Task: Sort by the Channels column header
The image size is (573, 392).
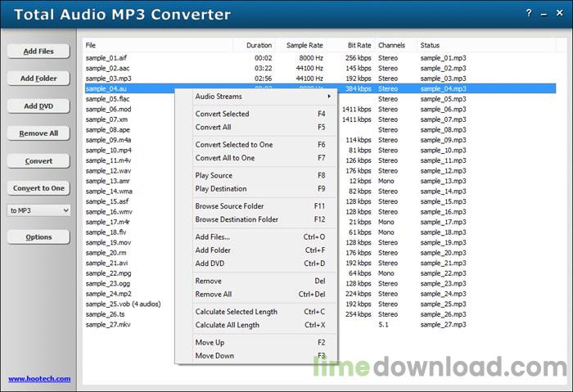Action: [x=396, y=45]
